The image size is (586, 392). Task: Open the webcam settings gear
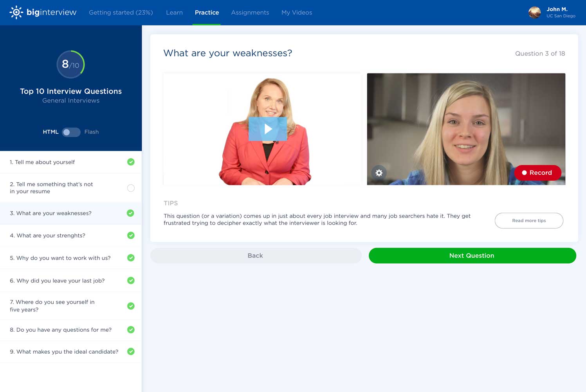tap(379, 173)
